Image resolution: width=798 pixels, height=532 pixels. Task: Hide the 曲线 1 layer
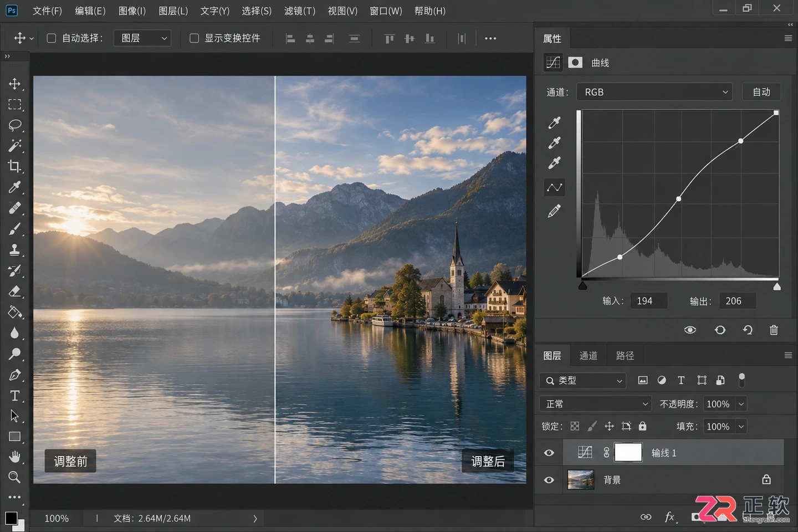pos(549,453)
